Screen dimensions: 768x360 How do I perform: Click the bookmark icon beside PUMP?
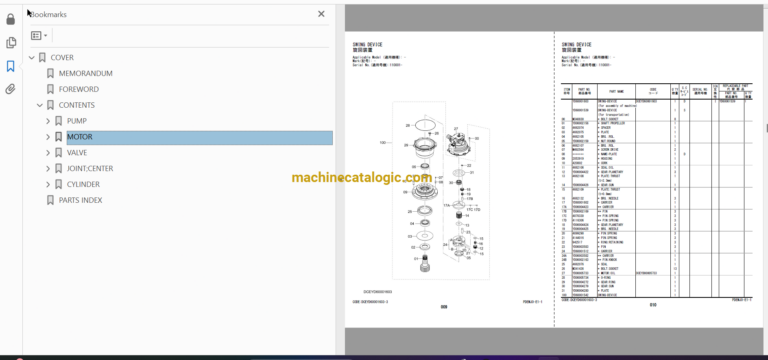[x=58, y=121]
